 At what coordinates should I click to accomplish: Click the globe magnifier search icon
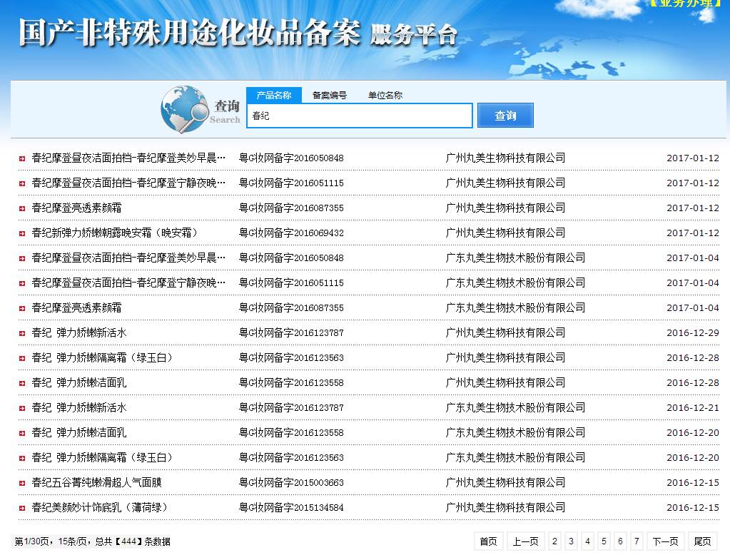[185, 109]
